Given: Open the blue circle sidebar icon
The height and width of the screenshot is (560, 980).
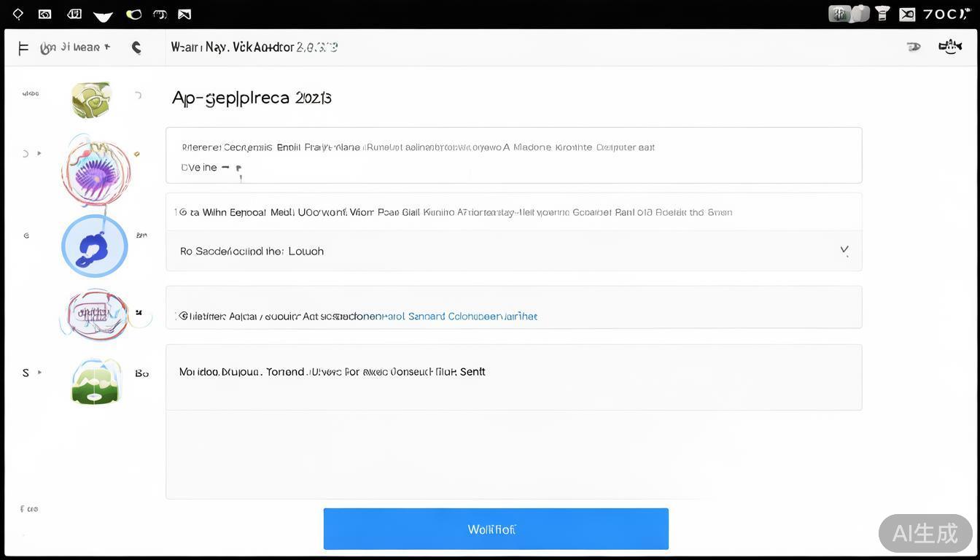Looking at the screenshot, I should [95, 246].
